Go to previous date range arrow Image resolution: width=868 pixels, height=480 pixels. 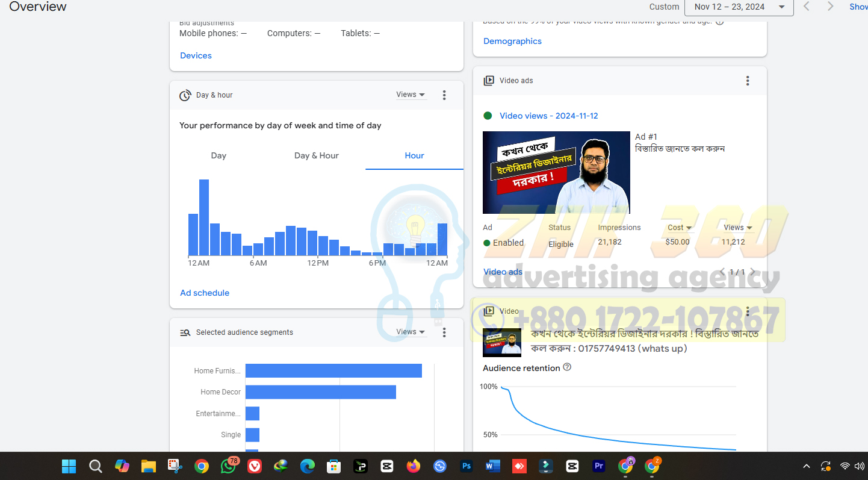tap(807, 7)
